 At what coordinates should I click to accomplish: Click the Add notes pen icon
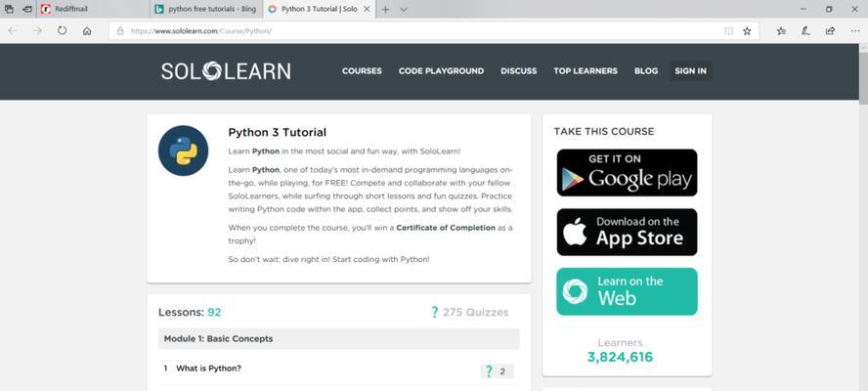point(805,31)
